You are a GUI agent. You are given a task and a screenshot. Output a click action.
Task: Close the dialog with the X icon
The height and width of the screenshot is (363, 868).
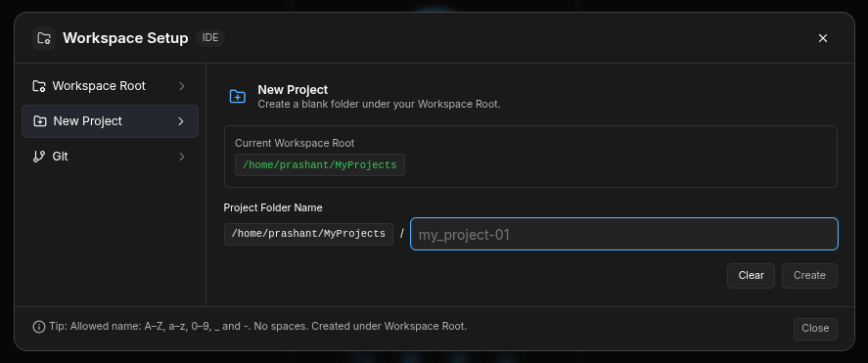823,38
